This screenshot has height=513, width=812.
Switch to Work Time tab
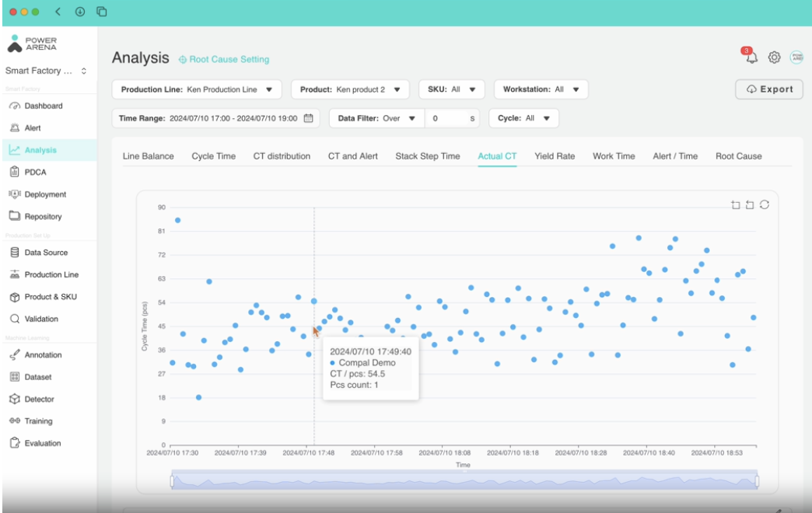(x=614, y=156)
